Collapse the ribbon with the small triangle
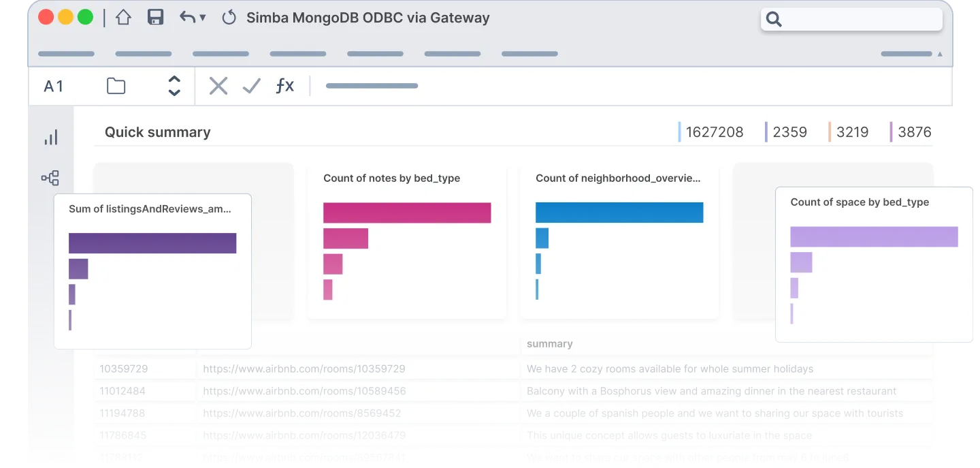 tap(941, 54)
